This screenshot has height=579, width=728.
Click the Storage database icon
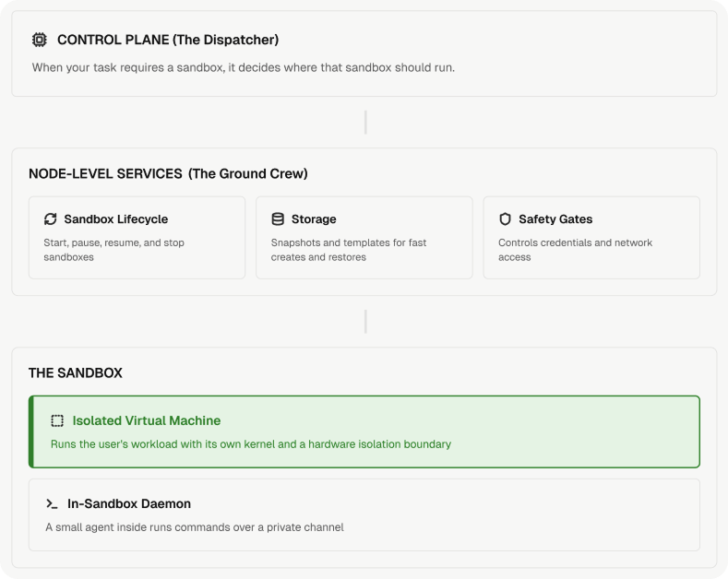coord(278,219)
